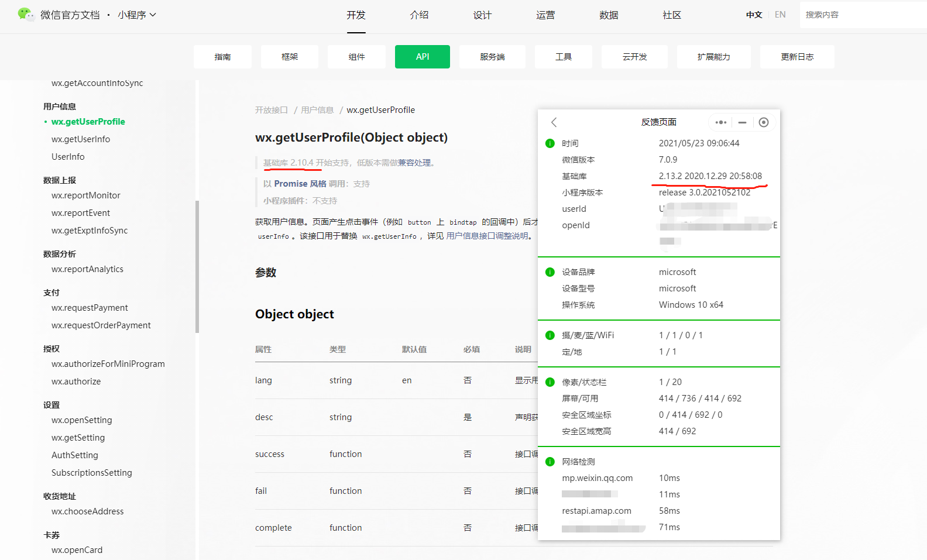927x560 pixels.
Task: Click the 用户信息 breadcrumb link
Action: [317, 110]
